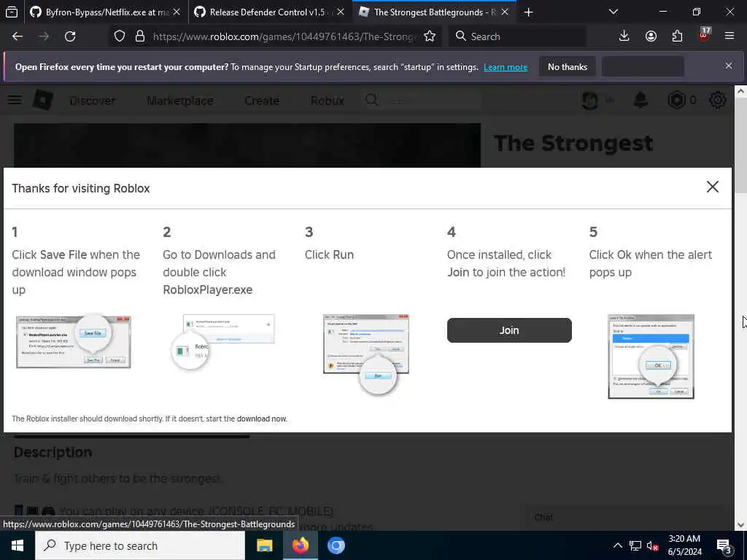Viewport: 747px width, 560px height.
Task: Open the Firefox downloads panel
Action: pyautogui.click(x=624, y=36)
